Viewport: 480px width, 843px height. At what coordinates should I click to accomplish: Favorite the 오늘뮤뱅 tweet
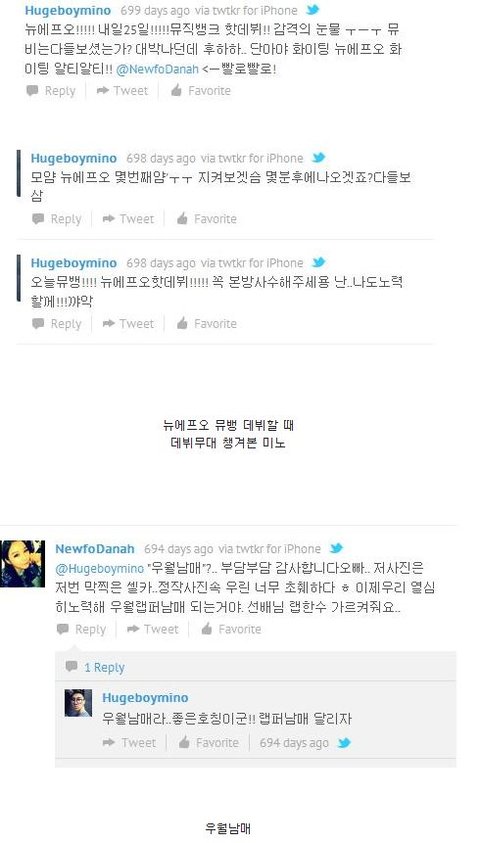206,324
